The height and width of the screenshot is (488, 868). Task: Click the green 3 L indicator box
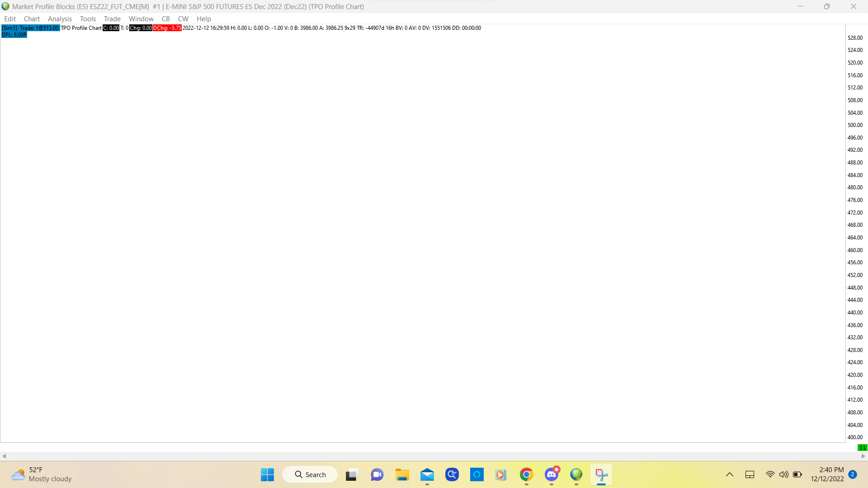[862, 448]
